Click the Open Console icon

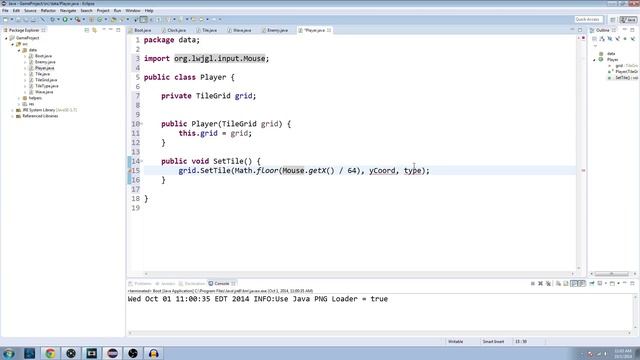(x=612, y=283)
